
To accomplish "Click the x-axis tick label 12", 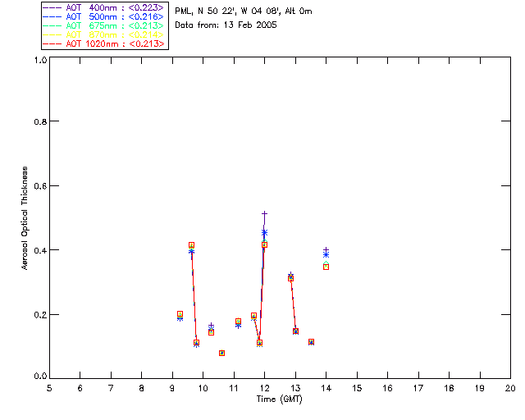I will point(264,388).
